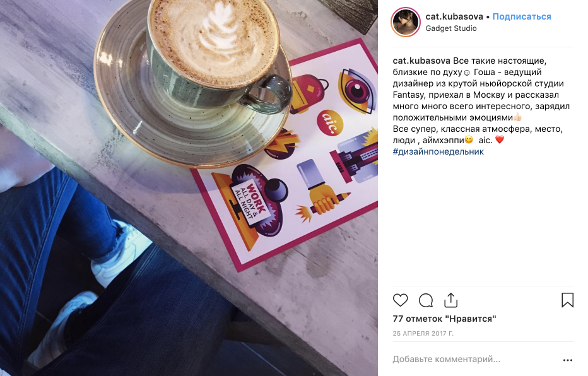Image resolution: width=588 pixels, height=376 pixels.
Task: View the 77 likes list
Action: pyautogui.click(x=444, y=319)
